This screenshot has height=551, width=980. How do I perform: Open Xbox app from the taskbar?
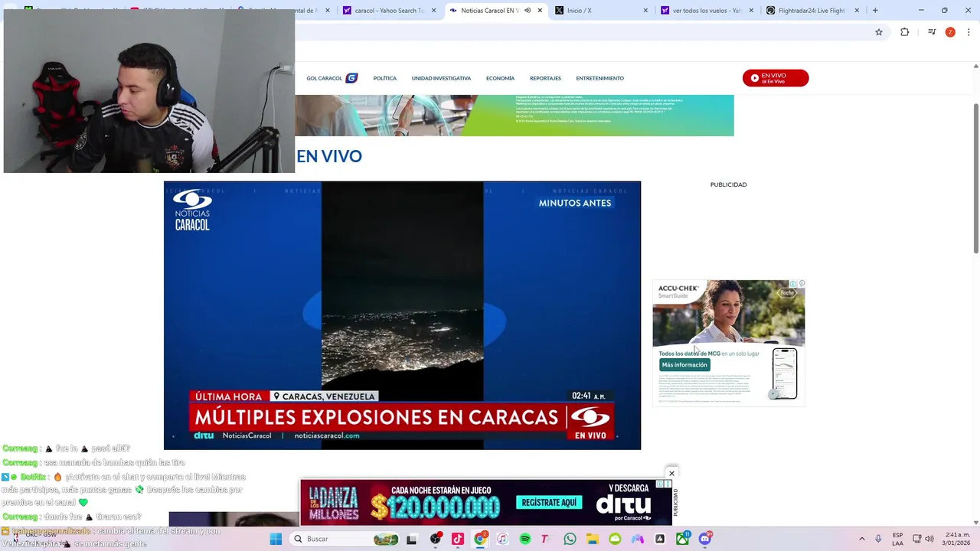click(682, 538)
